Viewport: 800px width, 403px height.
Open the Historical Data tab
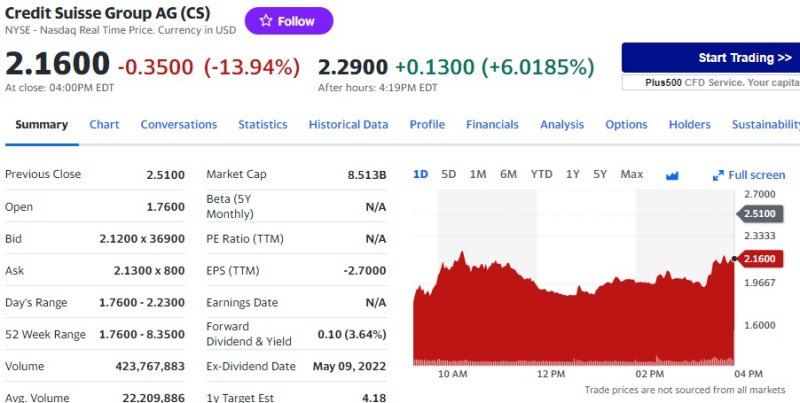tap(348, 125)
